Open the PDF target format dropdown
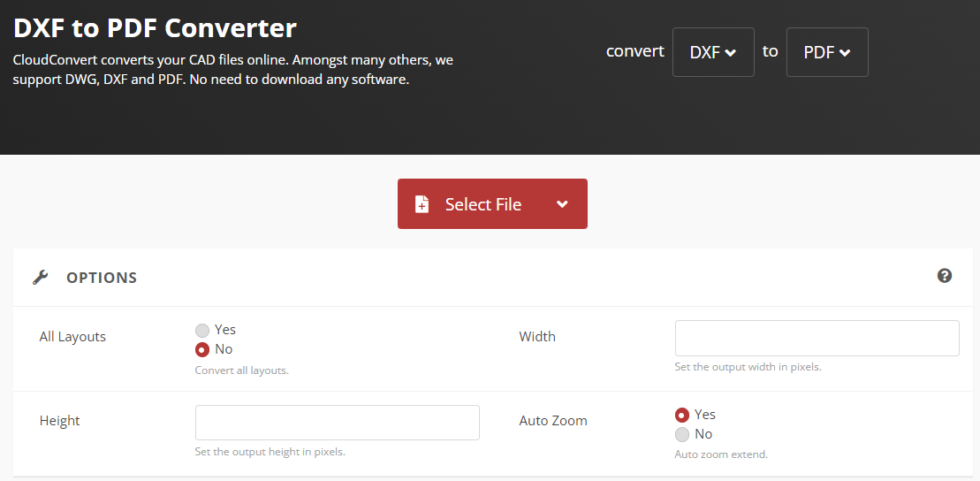Screen dimensions: 980x481 [827, 52]
